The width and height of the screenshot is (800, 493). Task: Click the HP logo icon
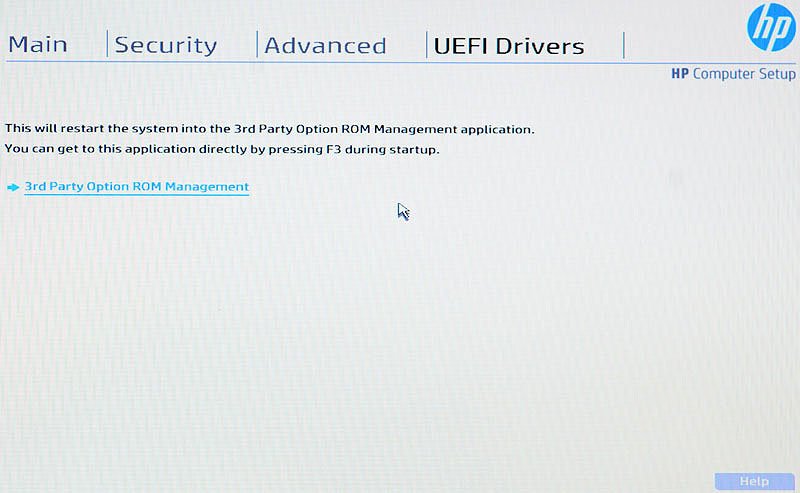[771, 27]
